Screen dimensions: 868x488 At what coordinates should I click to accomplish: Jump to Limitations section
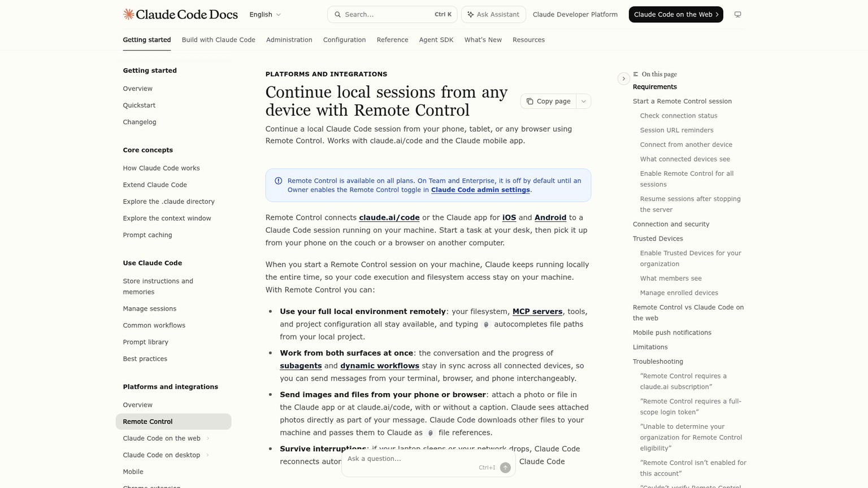pos(650,347)
